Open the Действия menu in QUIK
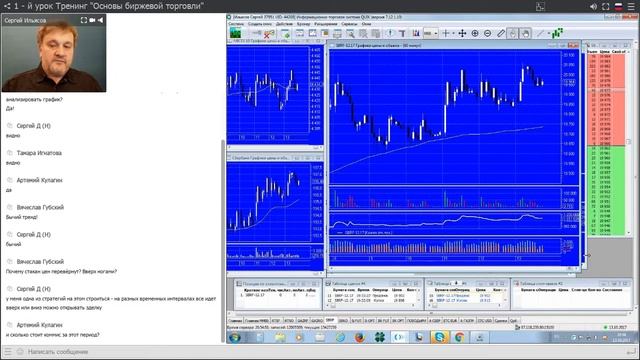The image size is (640, 360). [x=284, y=24]
